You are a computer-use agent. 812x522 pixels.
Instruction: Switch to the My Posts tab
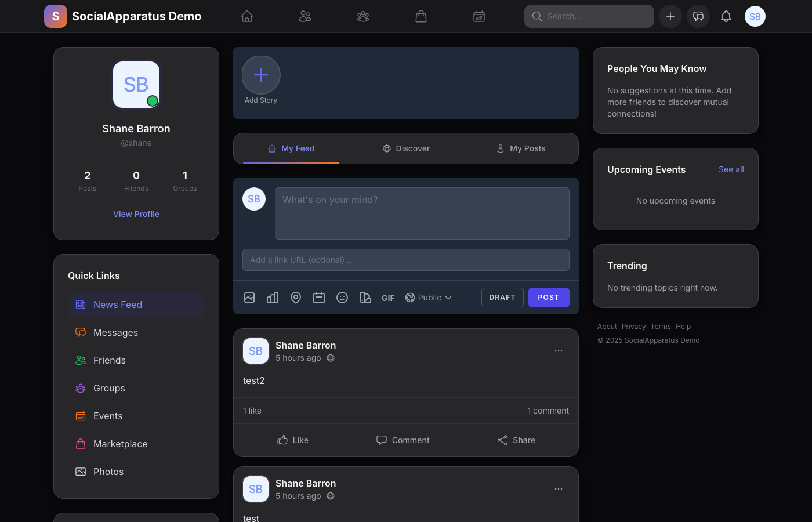[x=521, y=148]
